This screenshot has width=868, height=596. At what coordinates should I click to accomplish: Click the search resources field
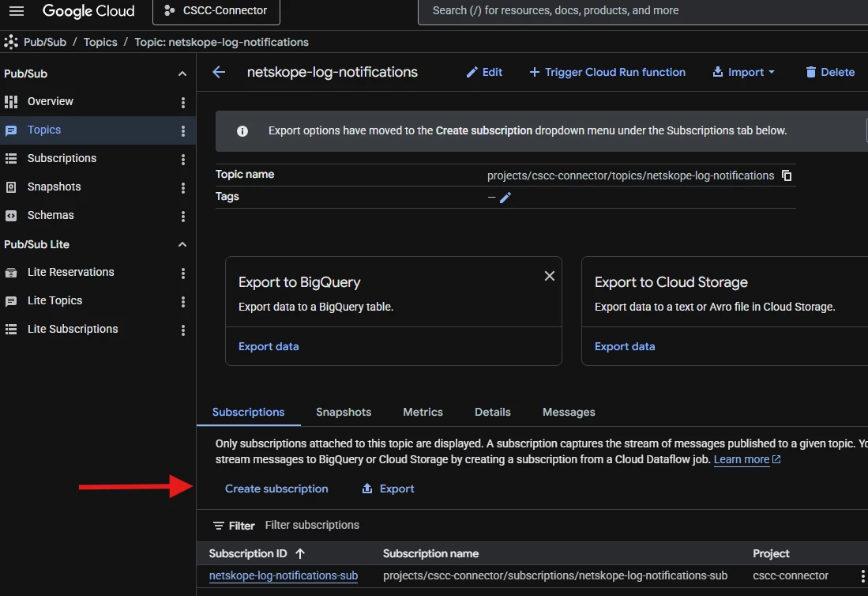[x=642, y=11]
